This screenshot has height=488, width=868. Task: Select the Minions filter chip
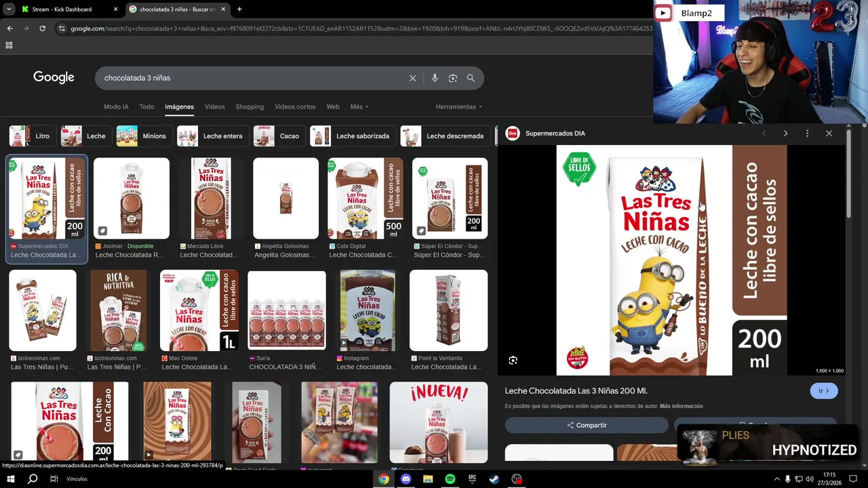144,136
